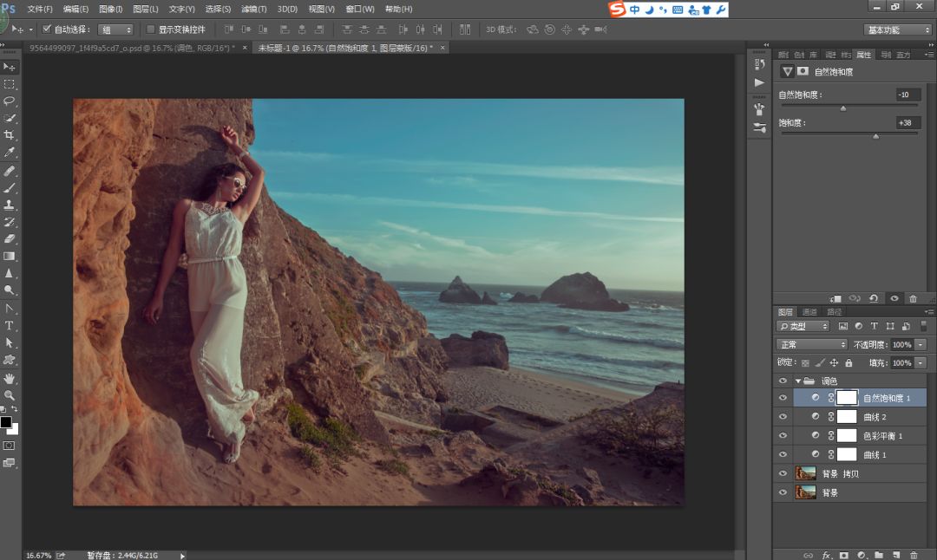
Task: Enable the 显示变换控件 checkbox
Action: pyautogui.click(x=151, y=29)
